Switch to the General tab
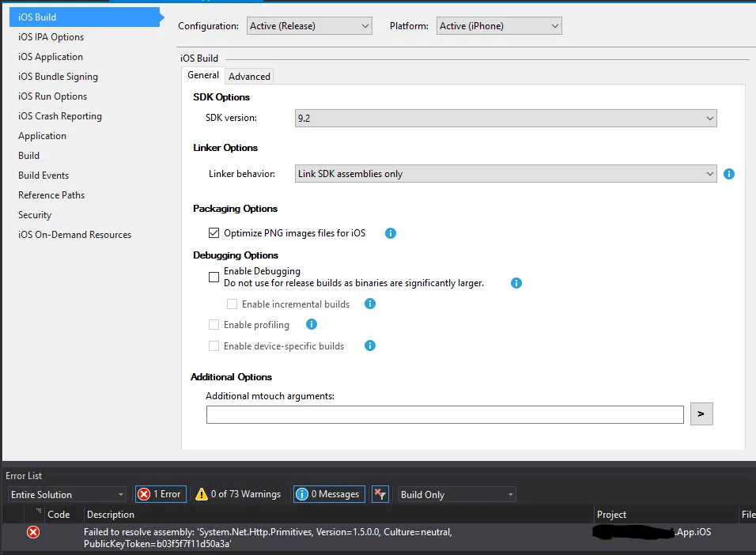Screen dimensions: 756x555 click(203, 75)
